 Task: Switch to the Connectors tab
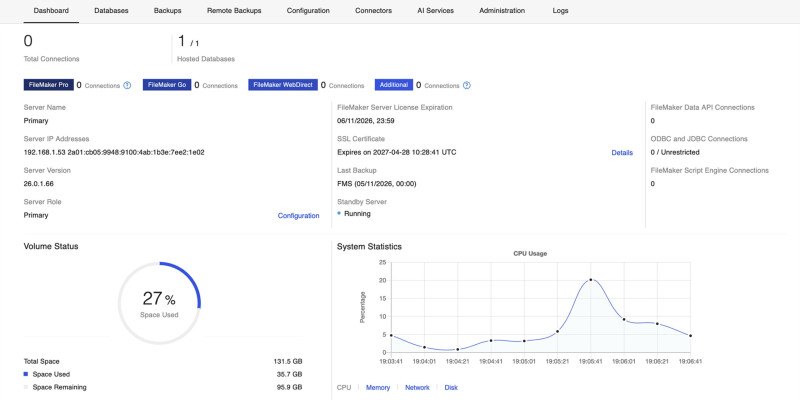coord(373,10)
